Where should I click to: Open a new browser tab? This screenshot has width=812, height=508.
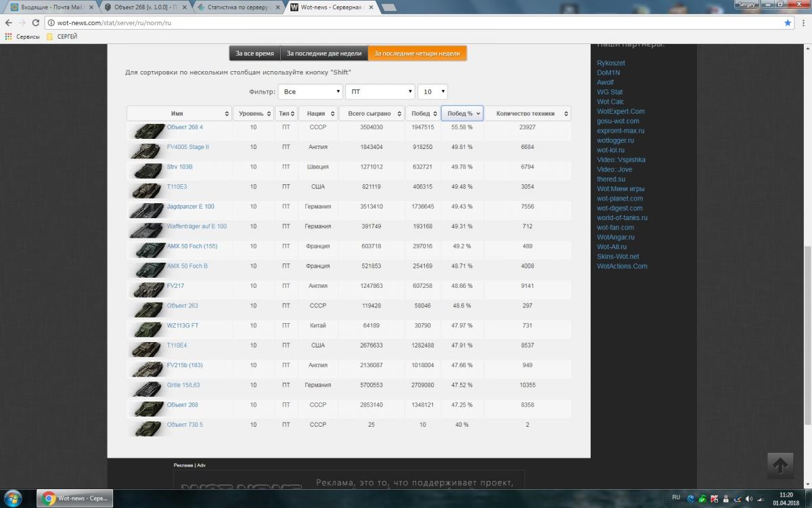[389, 7]
